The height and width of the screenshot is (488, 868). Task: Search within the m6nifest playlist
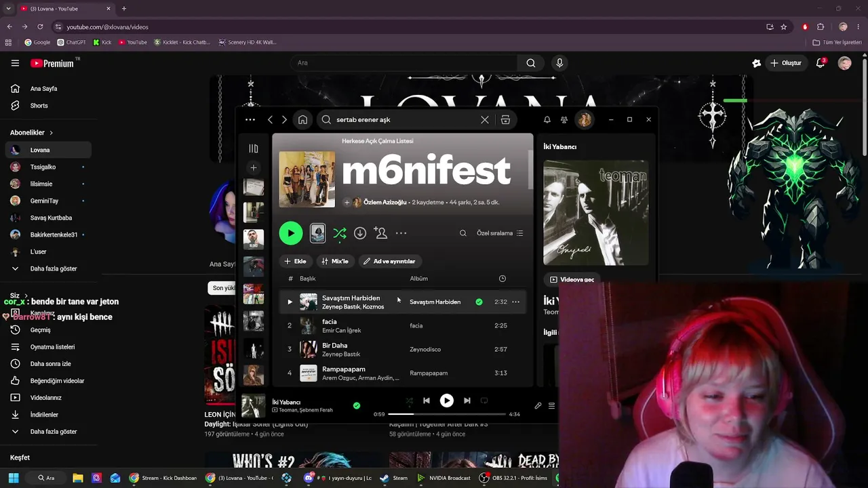[x=463, y=233]
